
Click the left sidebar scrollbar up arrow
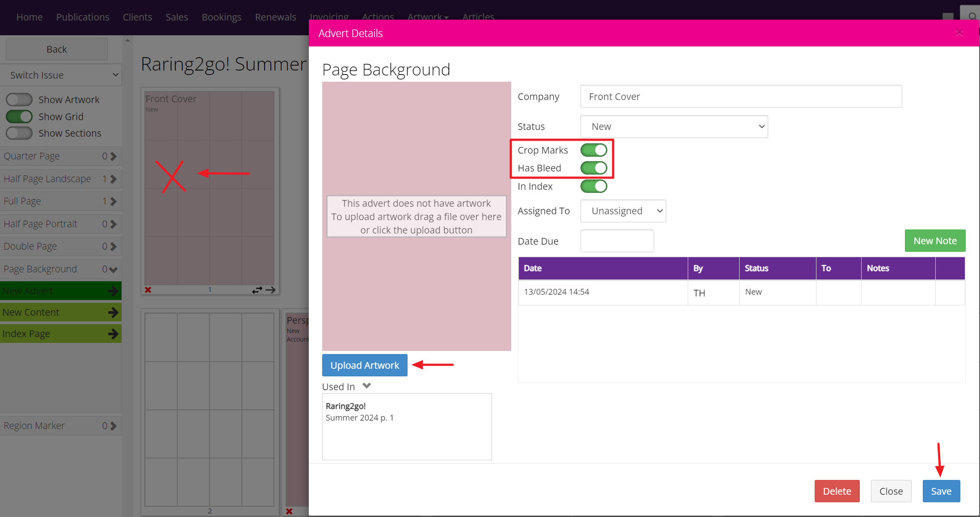(127, 40)
